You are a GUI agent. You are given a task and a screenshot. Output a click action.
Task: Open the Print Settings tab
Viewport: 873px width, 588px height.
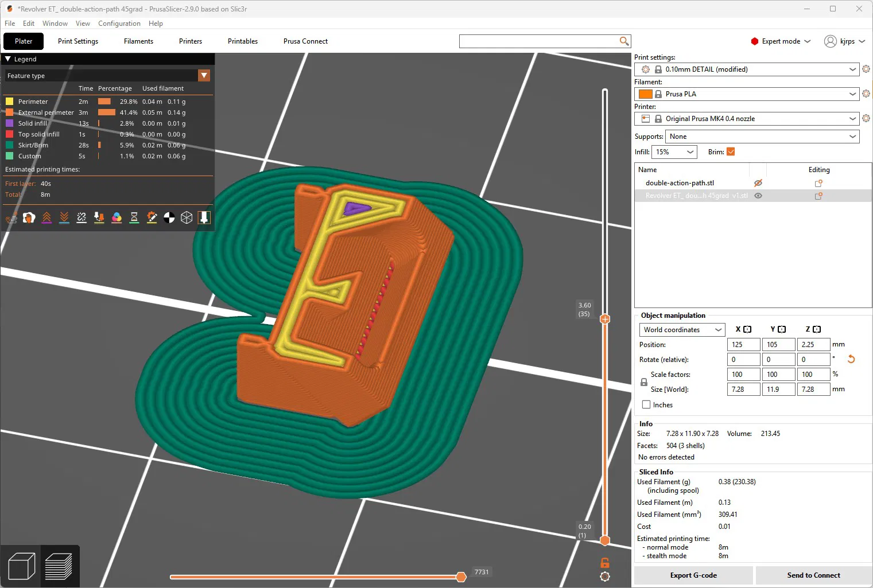pos(78,41)
